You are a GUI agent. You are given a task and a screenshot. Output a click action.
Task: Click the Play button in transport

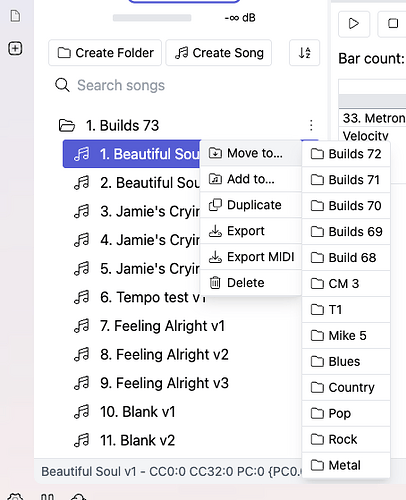(354, 24)
